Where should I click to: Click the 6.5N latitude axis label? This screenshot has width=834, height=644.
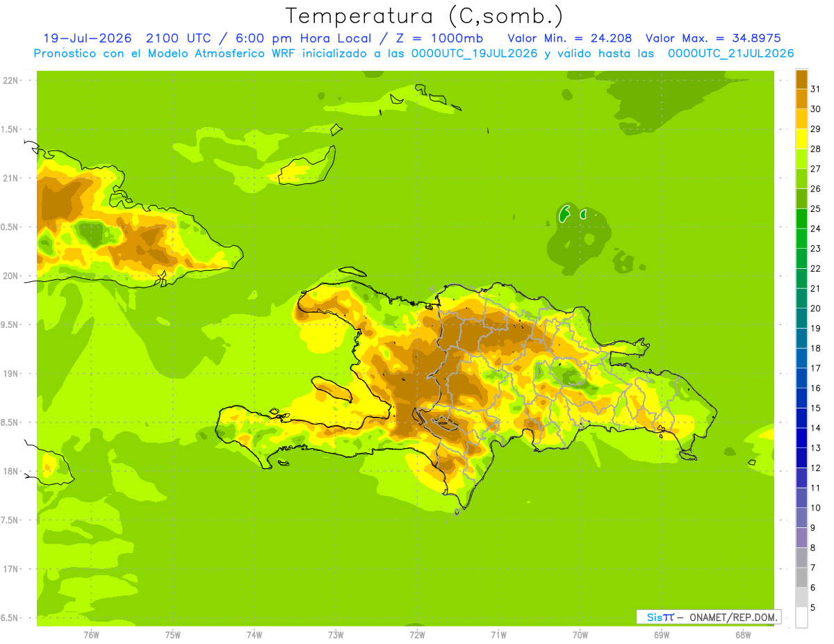tap(10, 618)
